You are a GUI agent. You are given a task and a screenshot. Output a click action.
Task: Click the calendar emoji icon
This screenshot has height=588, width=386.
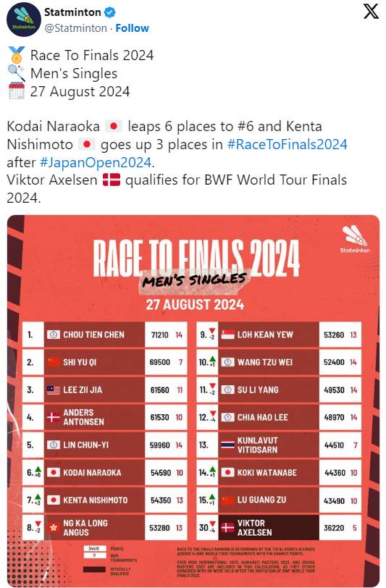click(x=17, y=91)
